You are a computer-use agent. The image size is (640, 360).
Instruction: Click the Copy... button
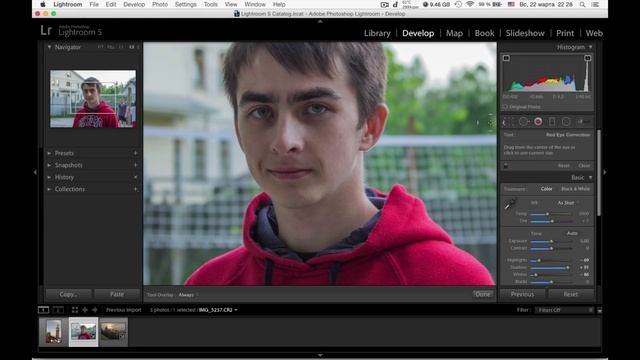click(x=69, y=294)
